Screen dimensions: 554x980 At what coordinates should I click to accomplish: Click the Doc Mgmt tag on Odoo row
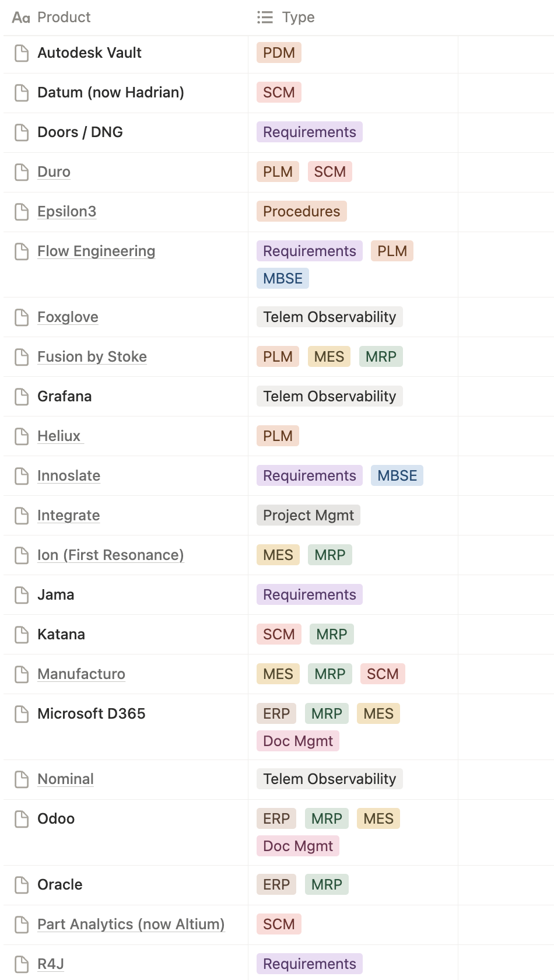298,846
